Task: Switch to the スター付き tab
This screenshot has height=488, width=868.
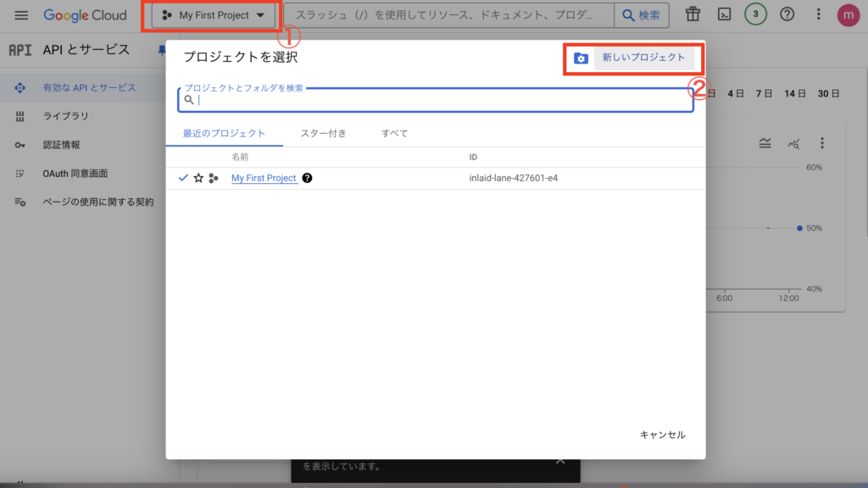Action: pyautogui.click(x=323, y=133)
